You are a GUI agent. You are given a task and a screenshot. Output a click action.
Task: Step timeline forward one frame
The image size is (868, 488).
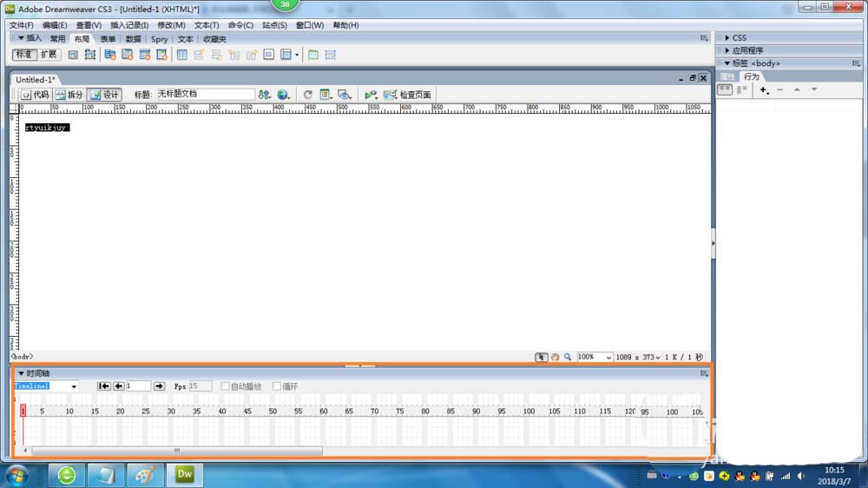[160, 386]
